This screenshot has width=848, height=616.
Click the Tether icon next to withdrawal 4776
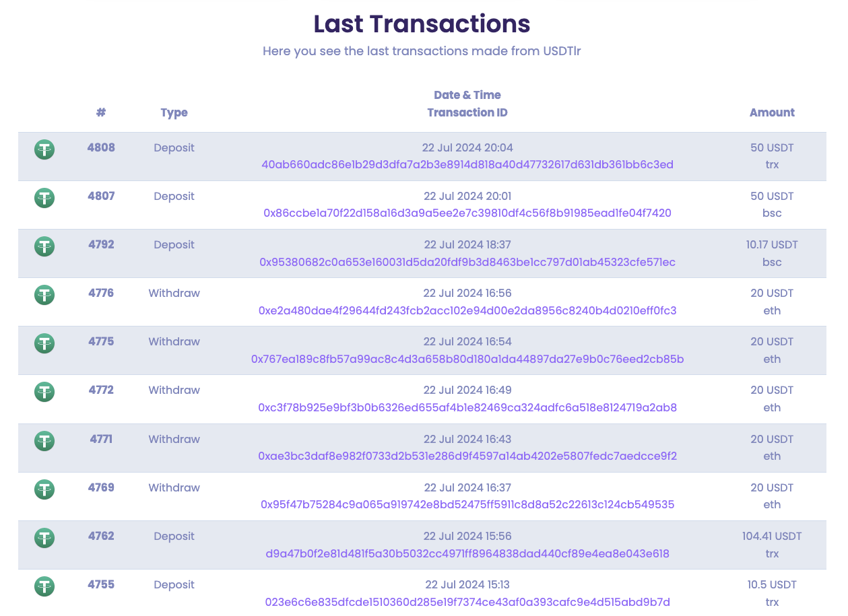pos(44,295)
